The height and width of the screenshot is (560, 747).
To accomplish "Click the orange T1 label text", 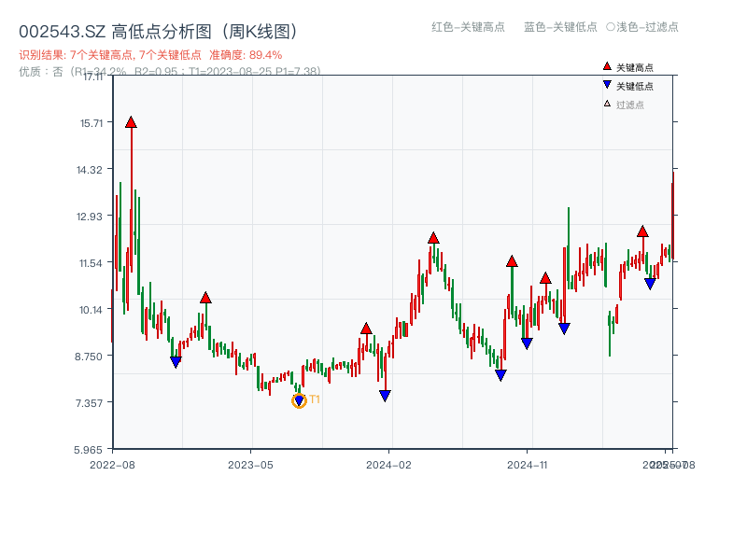I will click(315, 399).
